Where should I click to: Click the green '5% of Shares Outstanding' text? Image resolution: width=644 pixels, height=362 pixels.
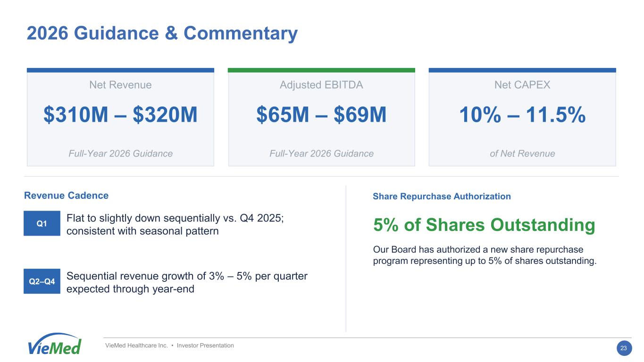pyautogui.click(x=484, y=225)
